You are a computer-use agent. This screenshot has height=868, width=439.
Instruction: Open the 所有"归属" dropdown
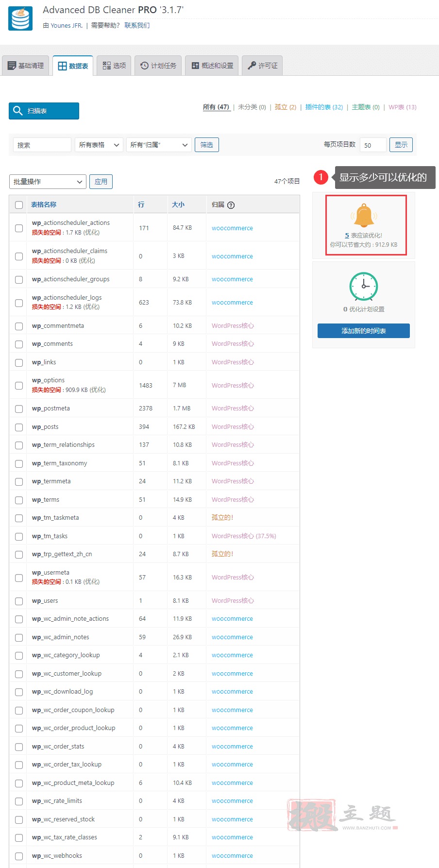[x=159, y=145]
